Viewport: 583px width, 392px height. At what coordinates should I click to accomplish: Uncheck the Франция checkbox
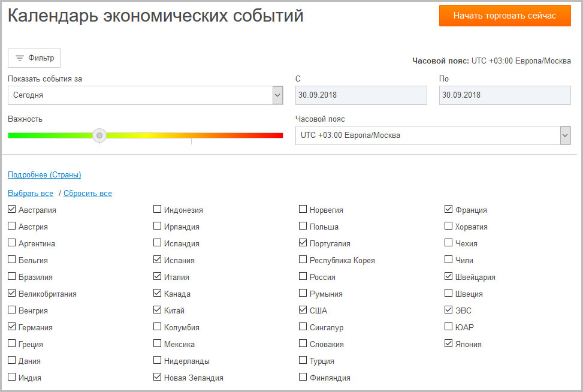point(449,210)
